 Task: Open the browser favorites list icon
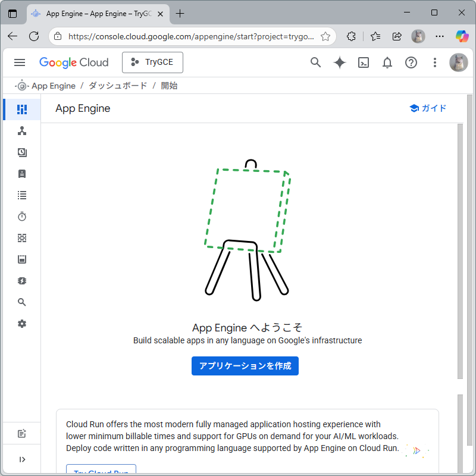[375, 36]
